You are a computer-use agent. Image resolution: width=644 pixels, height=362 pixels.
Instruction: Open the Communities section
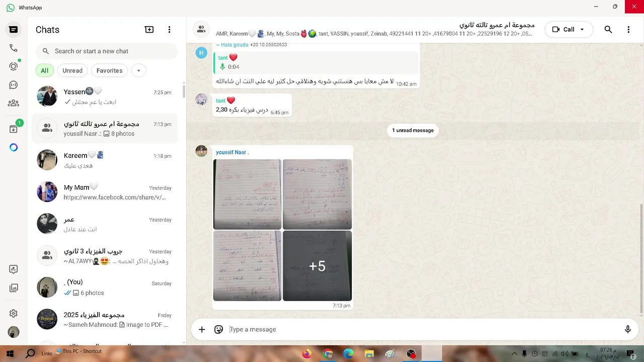(14, 103)
